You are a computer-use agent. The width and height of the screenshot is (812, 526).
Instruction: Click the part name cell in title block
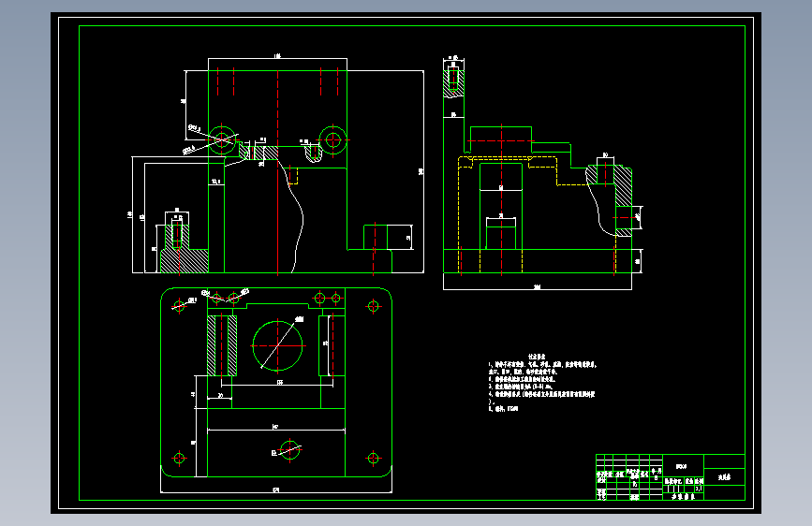click(724, 477)
